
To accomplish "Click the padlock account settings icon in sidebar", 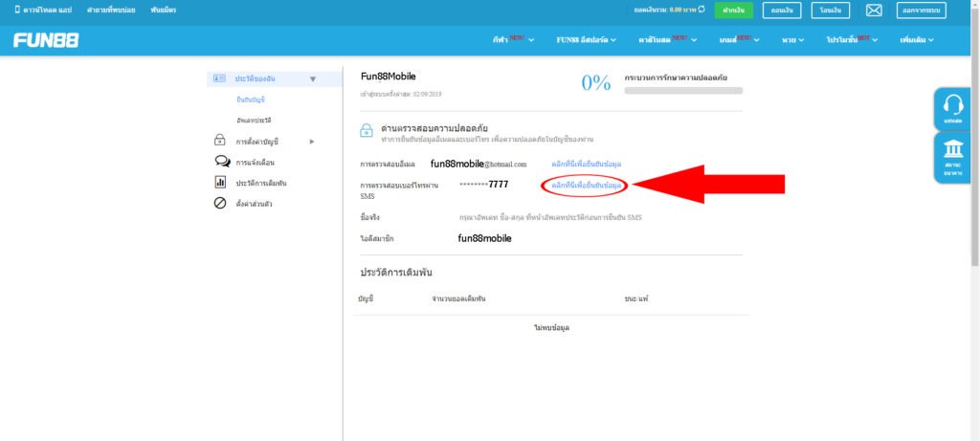I will pyautogui.click(x=219, y=142).
